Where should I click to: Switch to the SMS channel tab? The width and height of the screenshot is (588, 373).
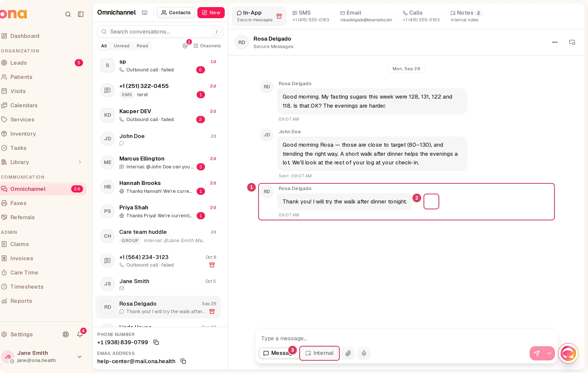[311, 16]
